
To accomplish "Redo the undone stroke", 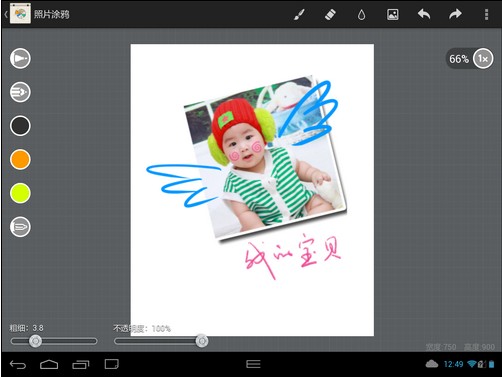I will click(455, 14).
